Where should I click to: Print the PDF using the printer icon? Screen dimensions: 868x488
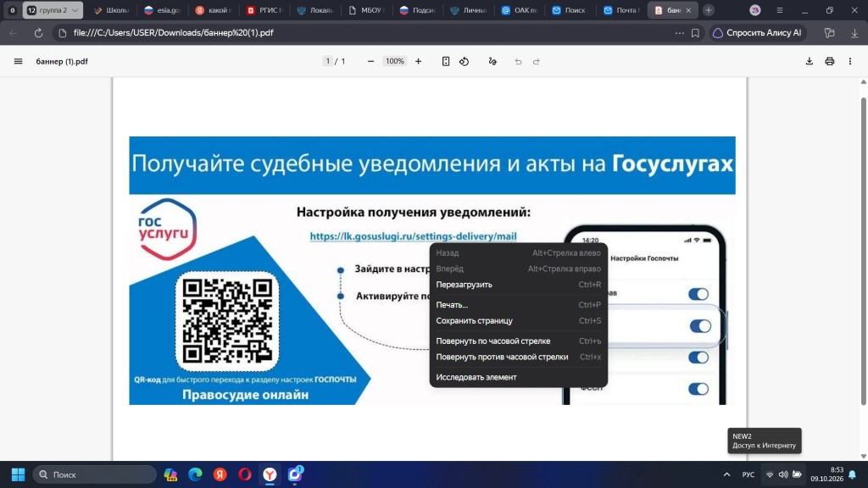(x=829, y=61)
